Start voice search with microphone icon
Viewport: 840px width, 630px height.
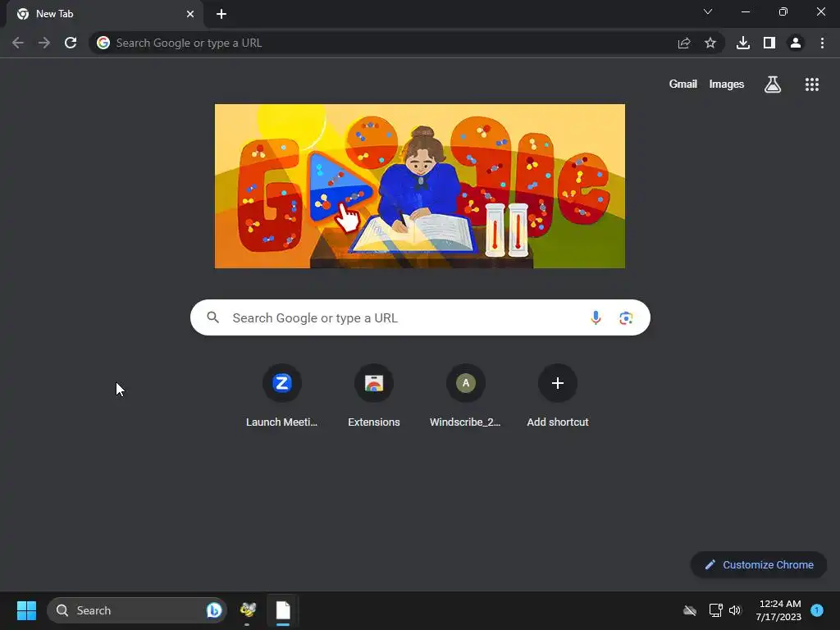point(596,317)
